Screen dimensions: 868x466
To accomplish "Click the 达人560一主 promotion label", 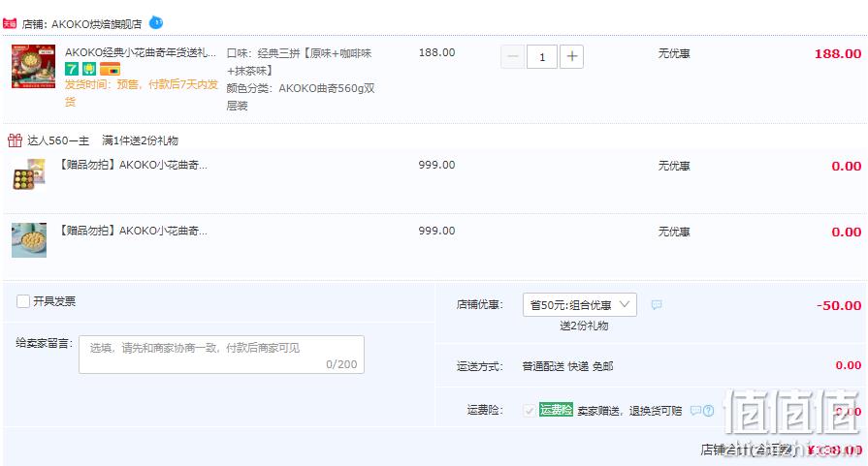I will coord(58,140).
